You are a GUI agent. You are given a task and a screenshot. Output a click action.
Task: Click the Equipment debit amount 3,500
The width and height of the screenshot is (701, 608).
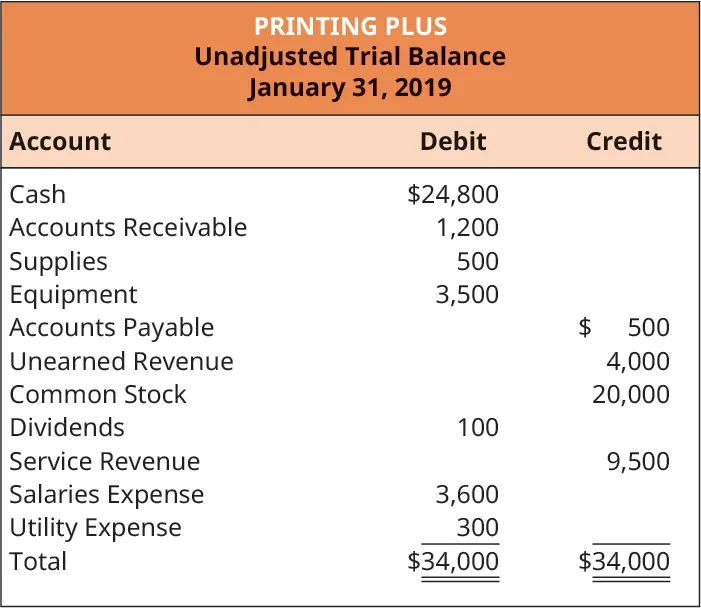point(467,294)
